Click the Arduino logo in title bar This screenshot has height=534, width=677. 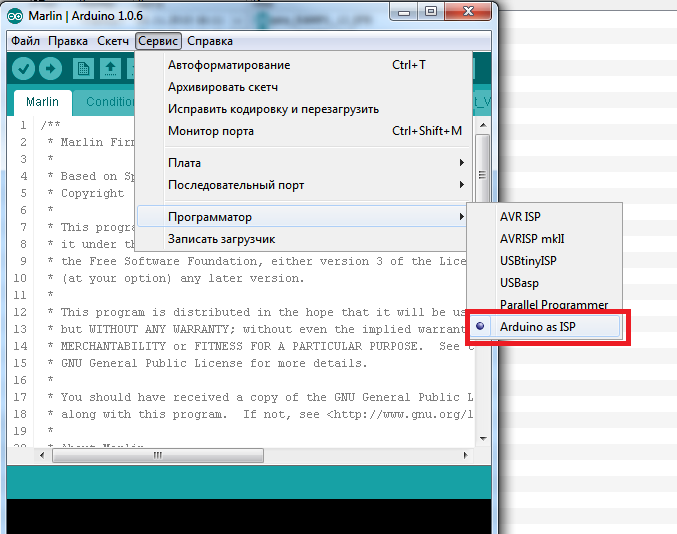coord(15,16)
